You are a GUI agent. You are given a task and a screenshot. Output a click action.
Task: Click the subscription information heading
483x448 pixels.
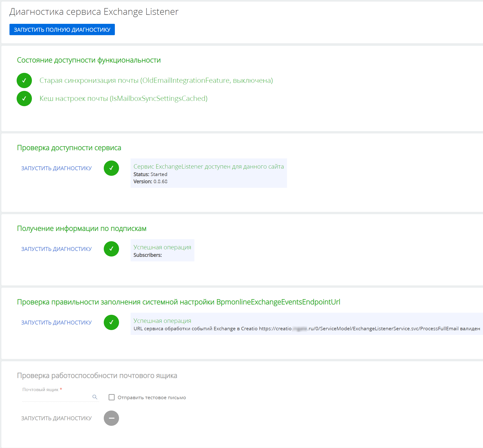[x=82, y=229]
